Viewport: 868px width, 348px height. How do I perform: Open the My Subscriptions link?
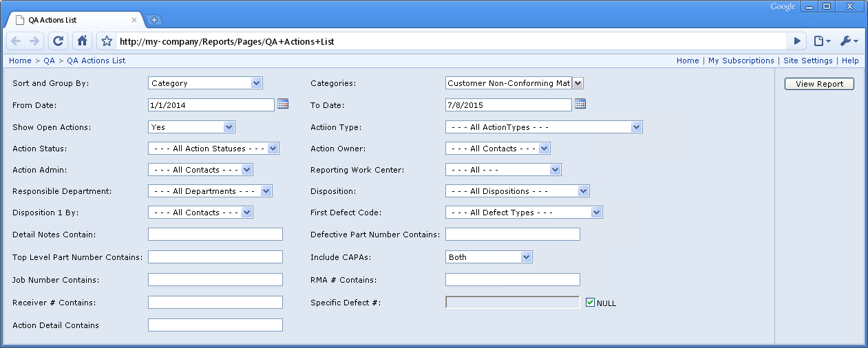pos(741,61)
